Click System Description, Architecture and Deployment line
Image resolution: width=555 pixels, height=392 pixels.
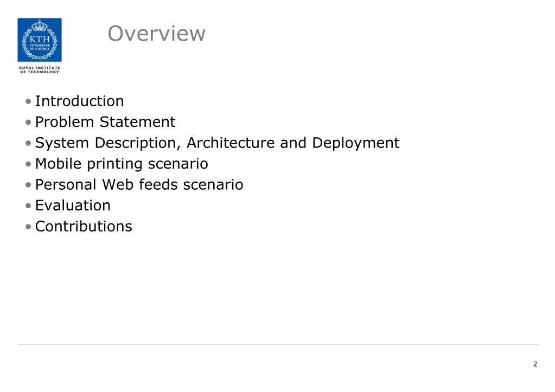(218, 143)
